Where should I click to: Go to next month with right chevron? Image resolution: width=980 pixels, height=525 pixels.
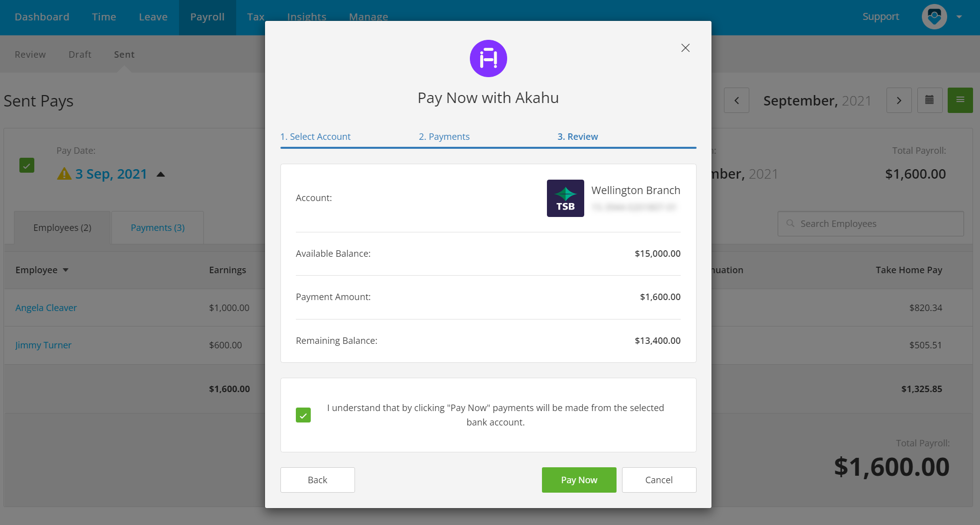point(899,101)
